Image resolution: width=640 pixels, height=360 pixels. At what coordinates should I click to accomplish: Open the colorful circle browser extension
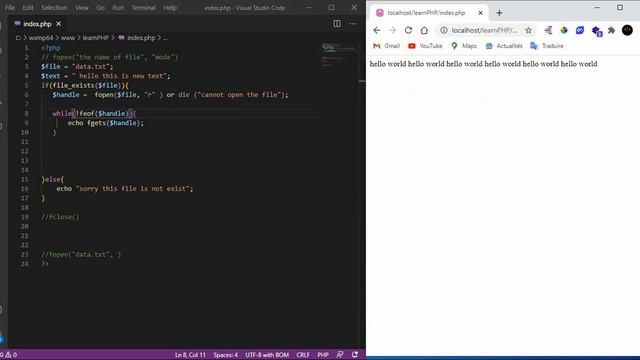click(564, 30)
